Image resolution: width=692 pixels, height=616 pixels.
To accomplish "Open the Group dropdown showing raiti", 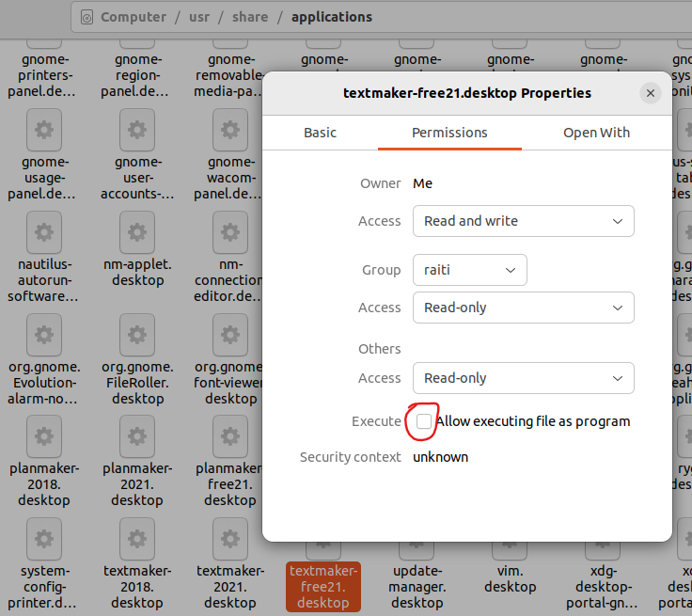I will [469, 270].
